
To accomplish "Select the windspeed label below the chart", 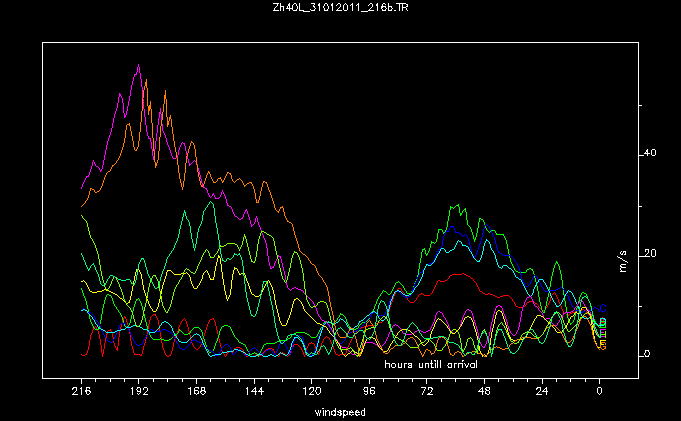I will (340, 411).
